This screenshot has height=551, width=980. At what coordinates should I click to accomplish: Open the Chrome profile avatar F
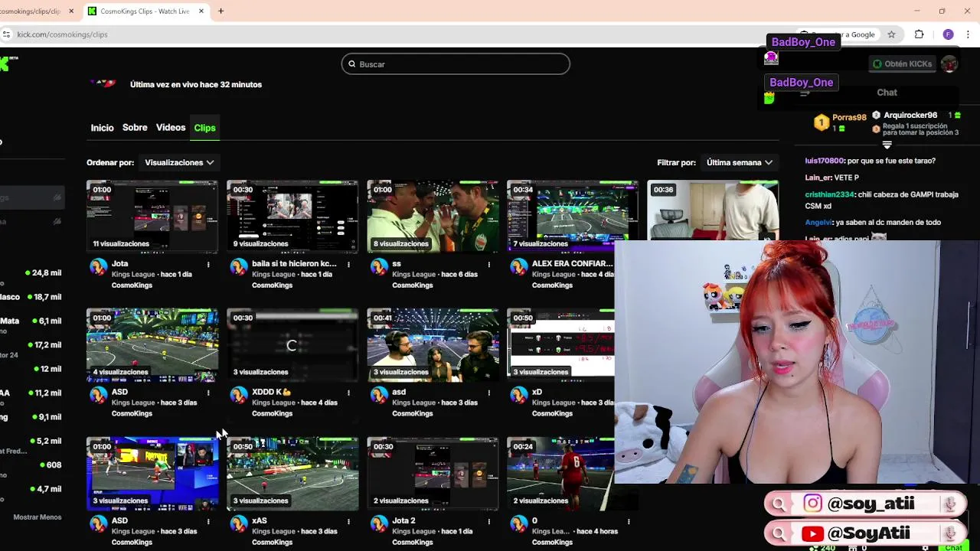(x=948, y=34)
